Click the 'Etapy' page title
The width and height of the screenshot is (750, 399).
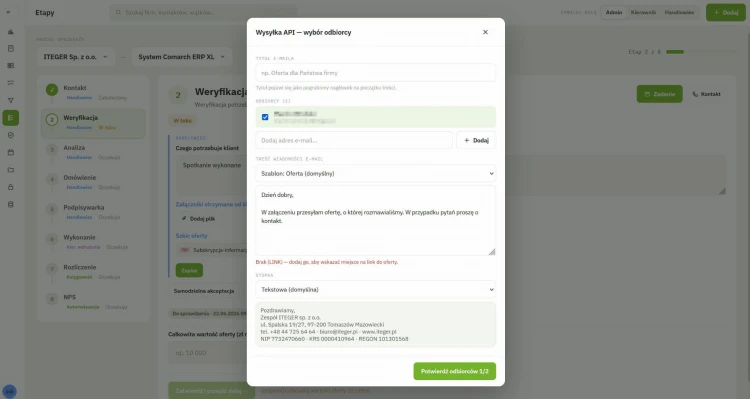pos(44,12)
